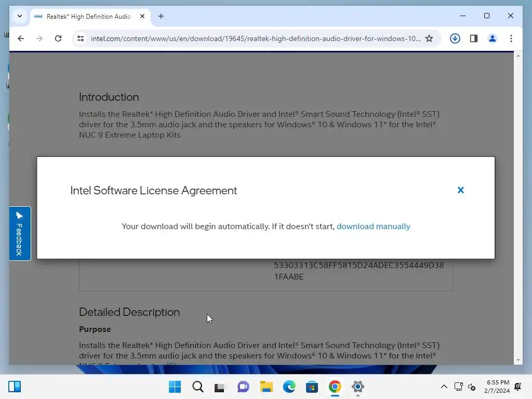Click the page scrollbar up arrow
Viewport: 532px width, 399px height.
tap(518, 56)
